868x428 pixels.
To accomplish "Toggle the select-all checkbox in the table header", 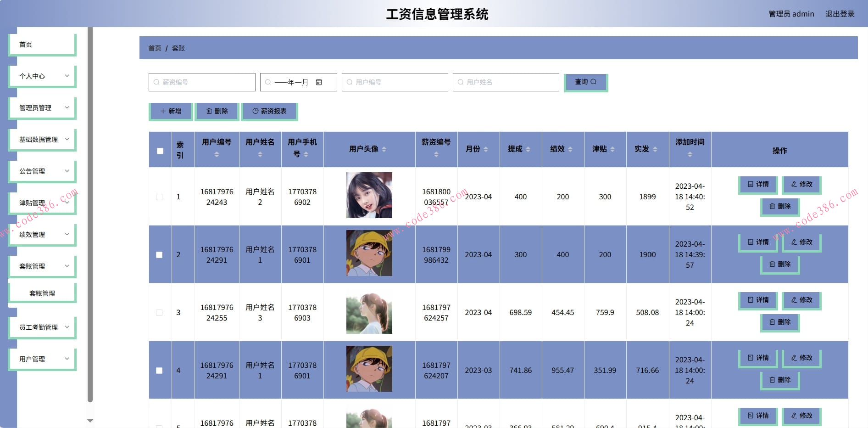I will 159,151.
